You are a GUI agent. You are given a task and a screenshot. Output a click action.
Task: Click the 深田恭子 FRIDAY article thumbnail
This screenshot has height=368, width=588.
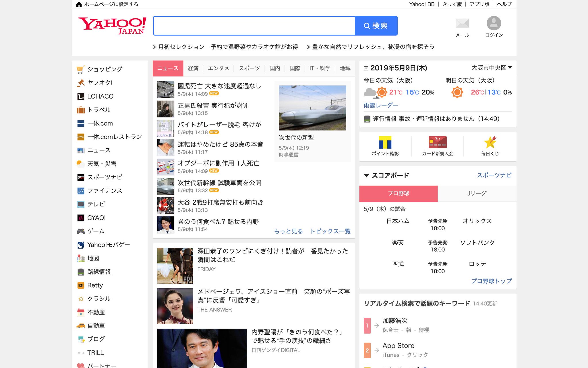pyautogui.click(x=175, y=266)
